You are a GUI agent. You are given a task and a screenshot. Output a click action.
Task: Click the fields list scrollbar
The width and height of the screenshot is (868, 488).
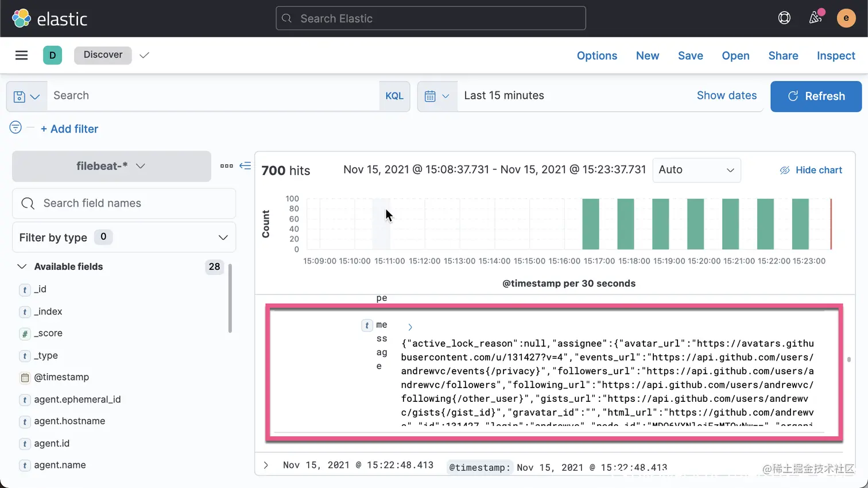(230, 298)
